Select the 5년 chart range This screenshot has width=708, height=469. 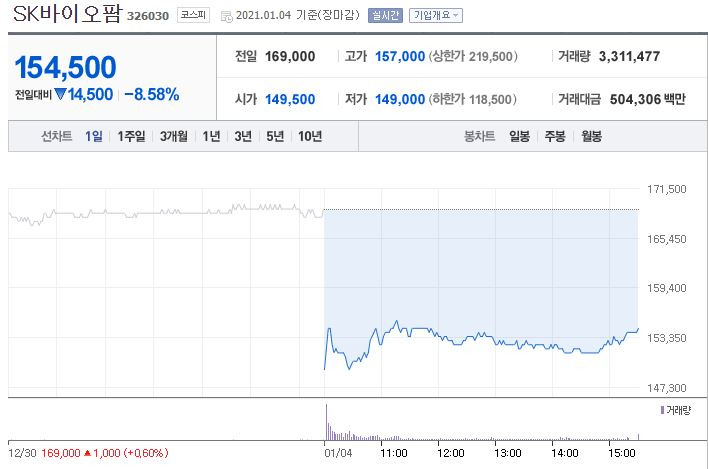tap(275, 136)
